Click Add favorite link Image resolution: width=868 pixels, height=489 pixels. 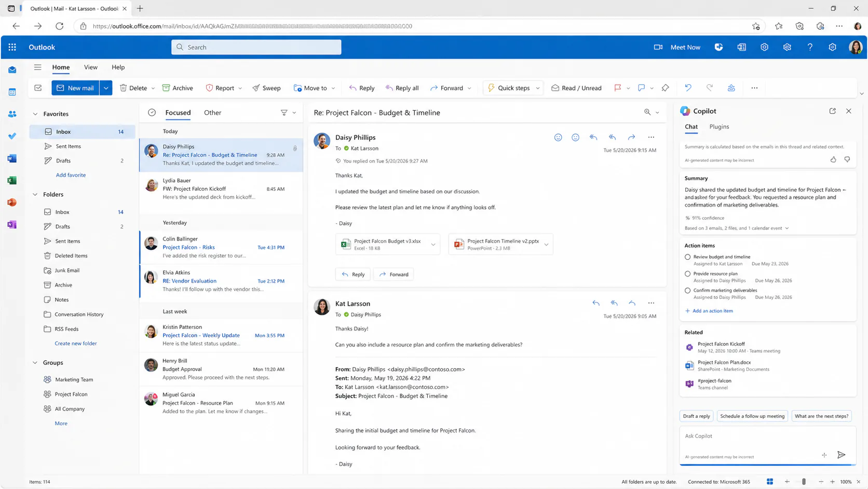point(71,175)
